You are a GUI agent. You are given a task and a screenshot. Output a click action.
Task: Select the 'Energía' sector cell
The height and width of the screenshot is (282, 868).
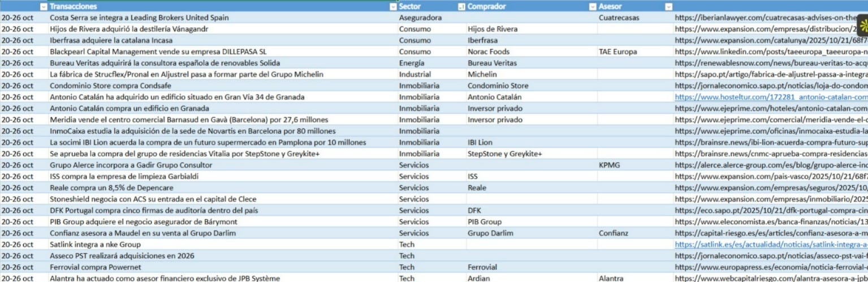[x=432, y=63]
